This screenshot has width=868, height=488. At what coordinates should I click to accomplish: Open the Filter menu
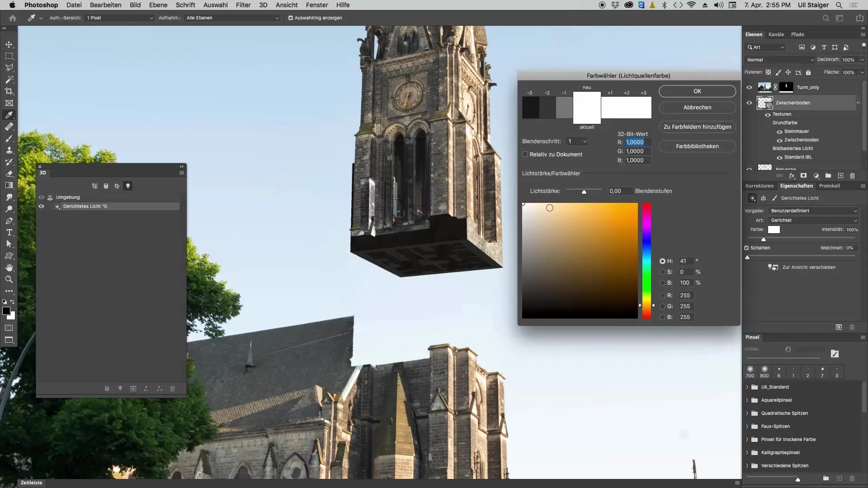point(243,5)
